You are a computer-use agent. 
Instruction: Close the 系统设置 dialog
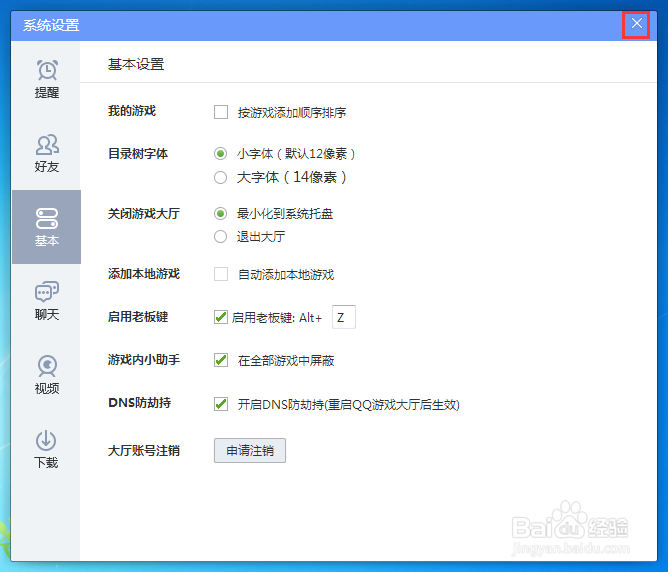click(636, 23)
